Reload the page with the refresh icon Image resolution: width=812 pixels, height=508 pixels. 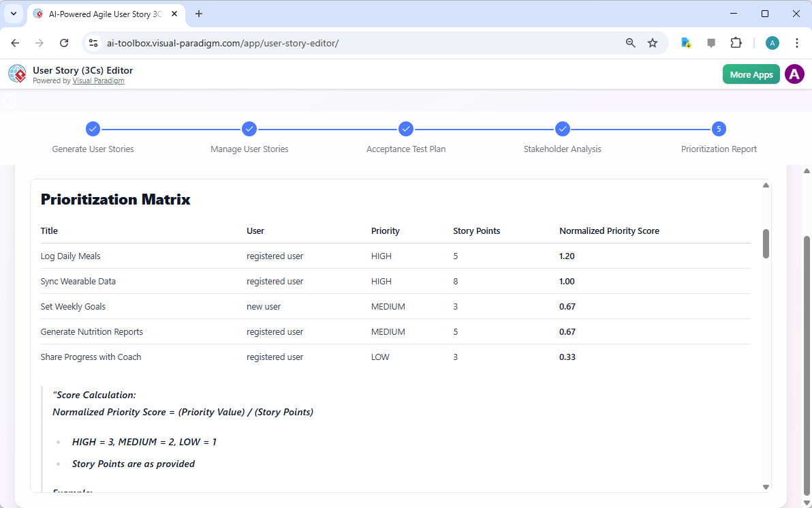(64, 42)
